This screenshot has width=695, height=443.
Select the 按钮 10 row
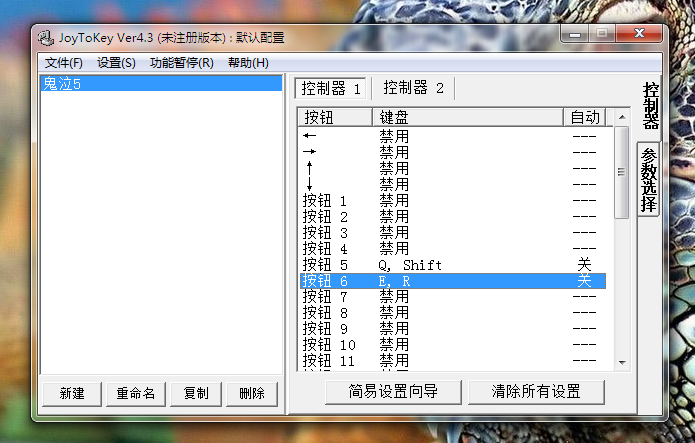(x=453, y=345)
